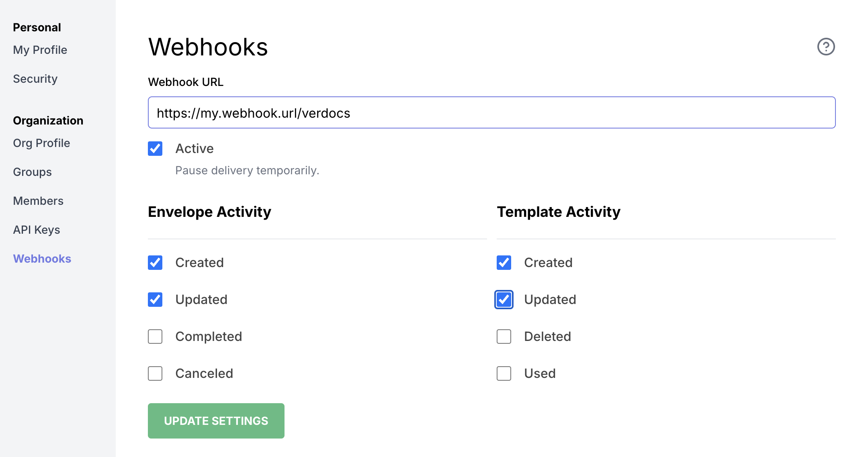Click the Members sidebar navigation icon
The width and height of the screenshot is (868, 457).
tap(39, 201)
